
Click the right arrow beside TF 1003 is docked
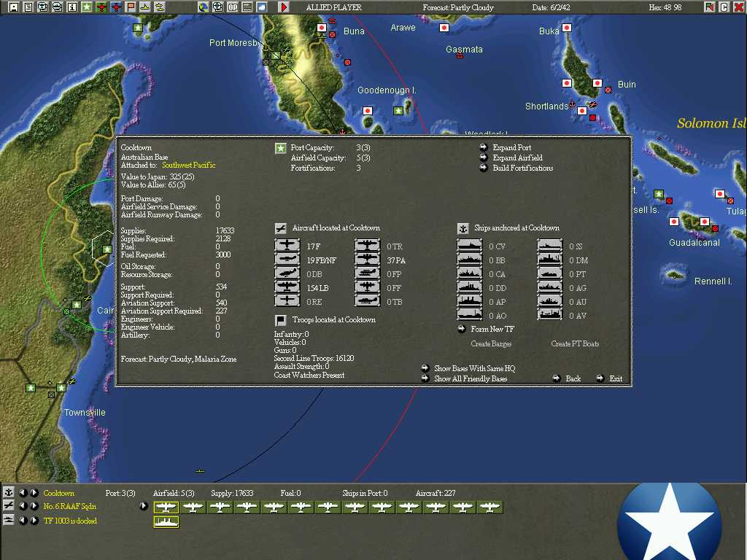(34, 521)
